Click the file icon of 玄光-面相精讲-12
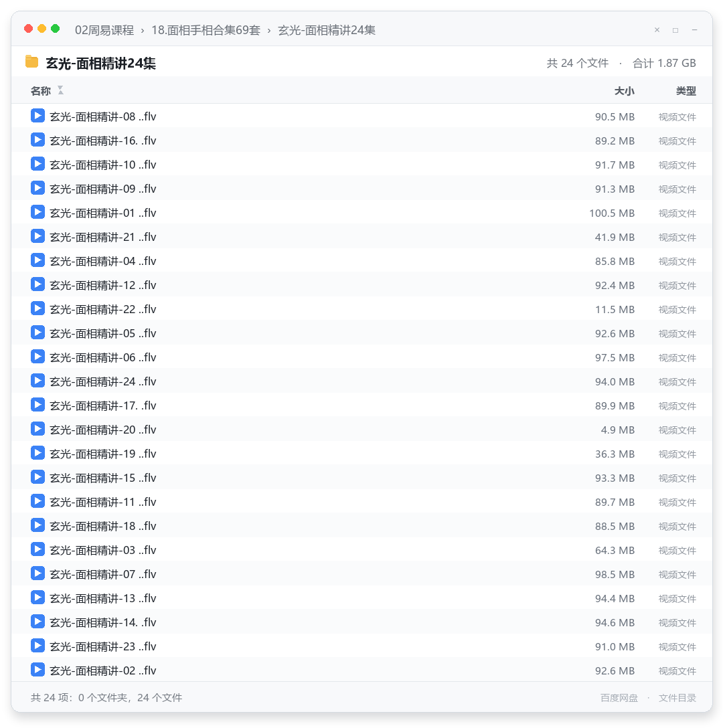The height and width of the screenshot is (728, 723). click(37, 284)
